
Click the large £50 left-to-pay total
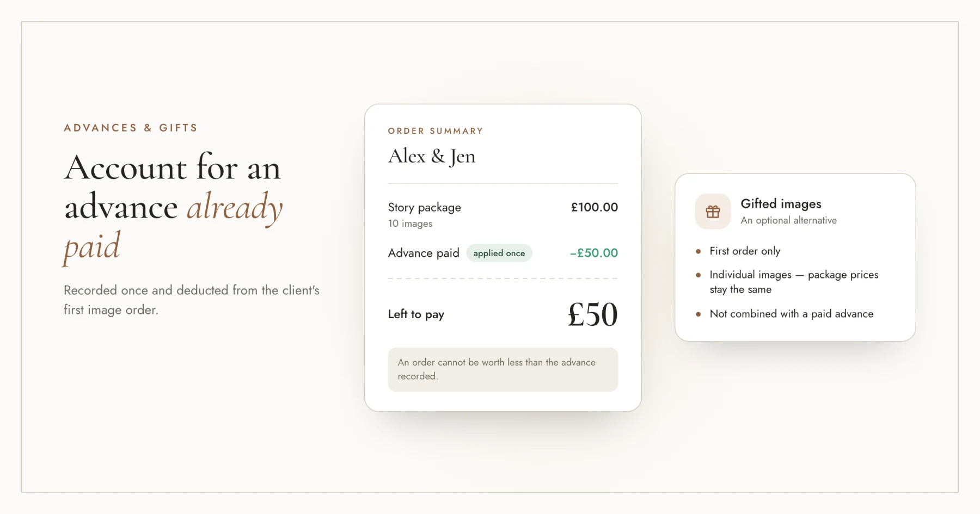pos(592,314)
